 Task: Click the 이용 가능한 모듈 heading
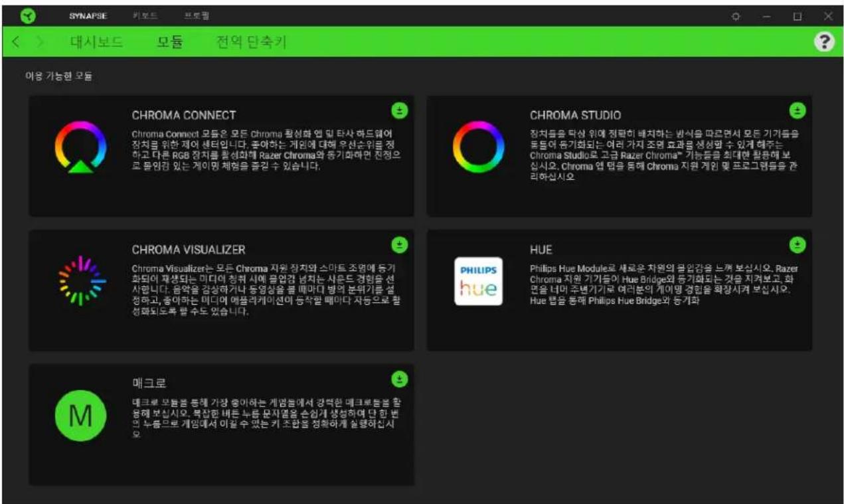[58, 77]
